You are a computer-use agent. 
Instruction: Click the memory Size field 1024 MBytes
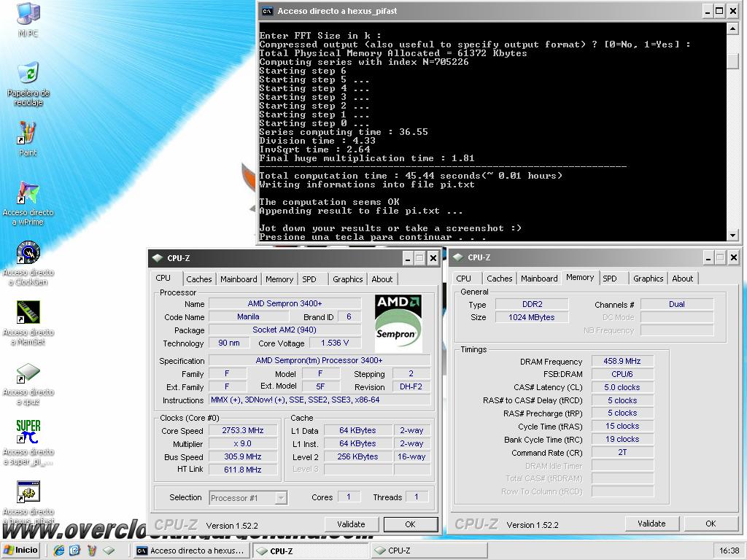(532, 317)
